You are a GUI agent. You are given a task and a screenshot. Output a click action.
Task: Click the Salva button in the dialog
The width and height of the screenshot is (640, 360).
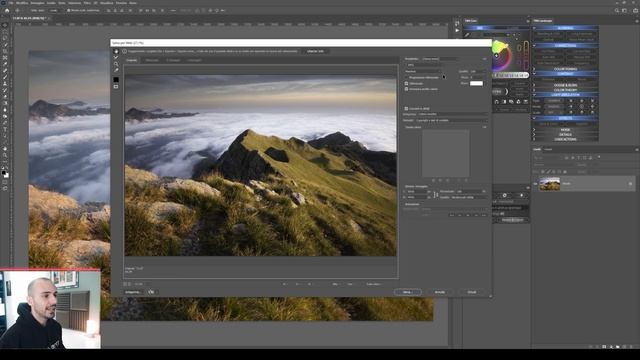[407, 292]
